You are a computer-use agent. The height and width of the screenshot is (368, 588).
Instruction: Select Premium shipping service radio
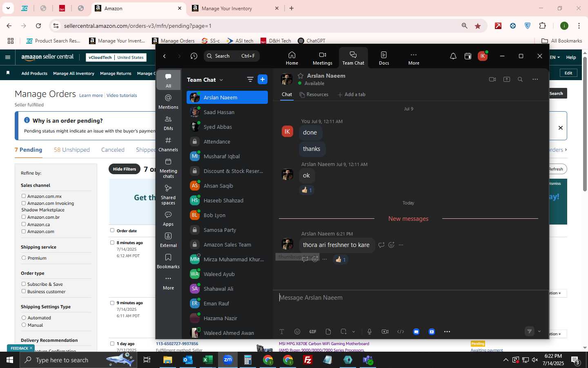tap(24, 258)
